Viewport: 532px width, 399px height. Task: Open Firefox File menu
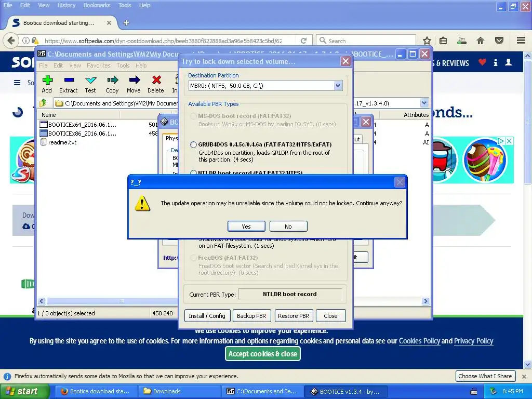7,5
